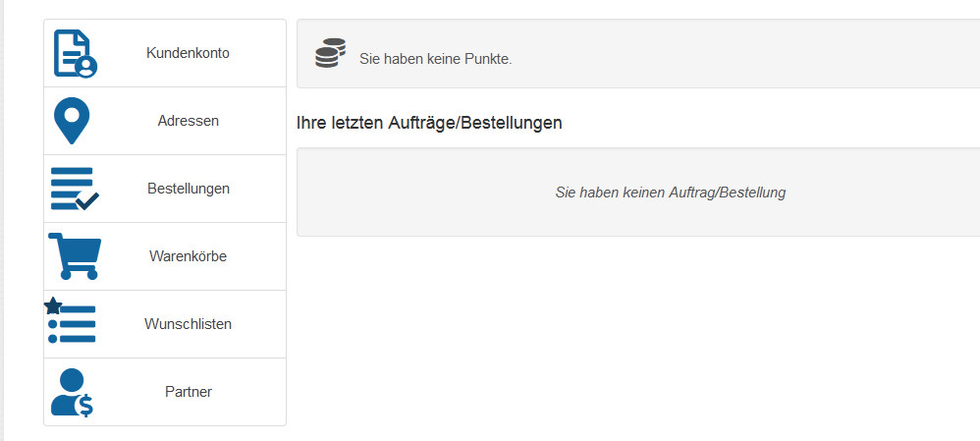The width and height of the screenshot is (980, 441).
Task: Click the "Sie haben keine Punkte." text
Action: click(436, 59)
